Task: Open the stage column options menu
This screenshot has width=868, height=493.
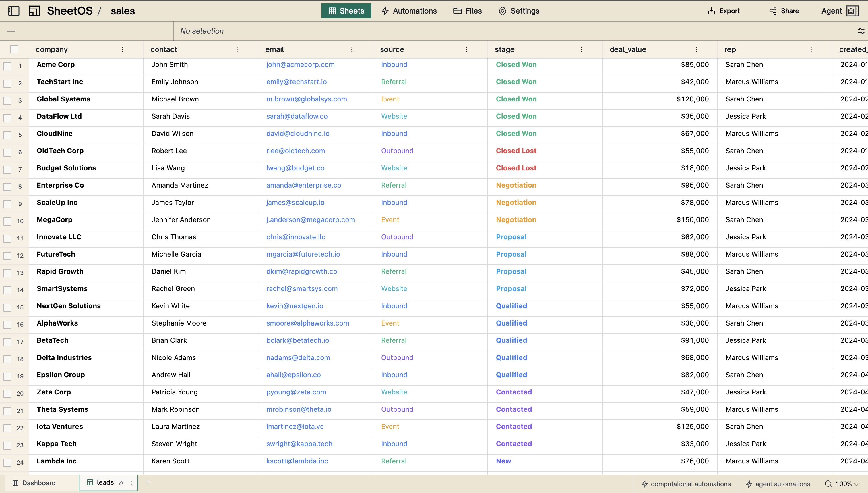Action: (x=581, y=49)
